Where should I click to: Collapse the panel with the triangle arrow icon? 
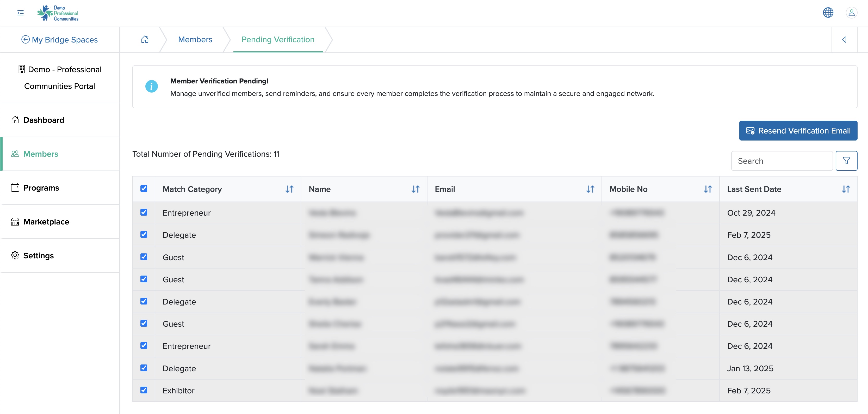pos(844,40)
